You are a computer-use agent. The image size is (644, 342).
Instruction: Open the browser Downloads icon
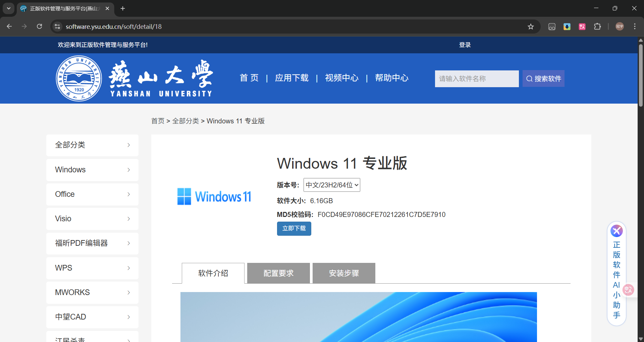[x=567, y=26]
